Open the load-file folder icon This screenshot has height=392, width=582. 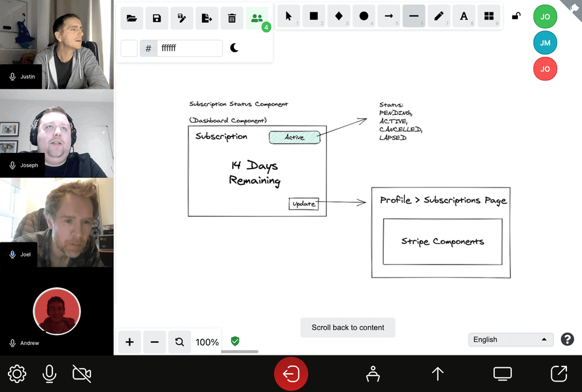(x=132, y=18)
